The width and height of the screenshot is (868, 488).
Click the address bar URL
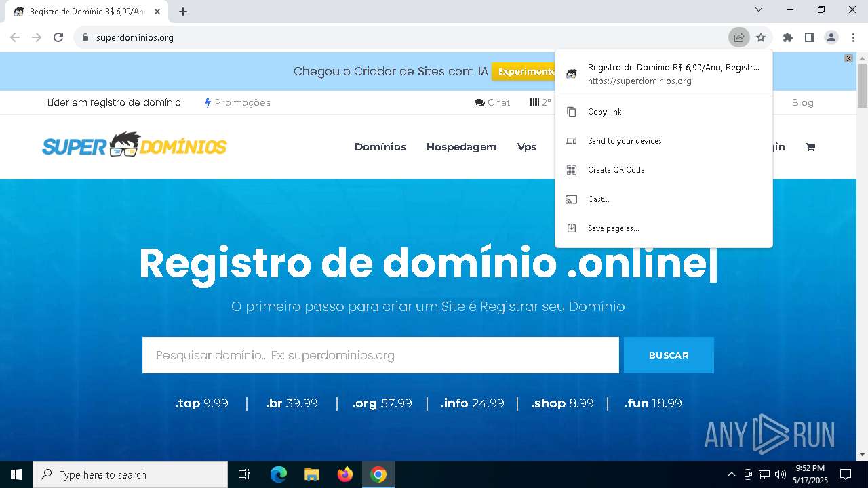[x=135, y=37]
